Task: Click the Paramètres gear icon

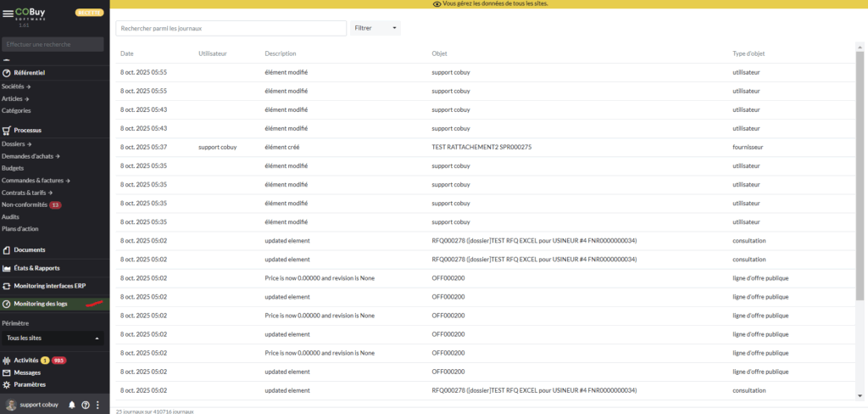Action: pos(7,384)
